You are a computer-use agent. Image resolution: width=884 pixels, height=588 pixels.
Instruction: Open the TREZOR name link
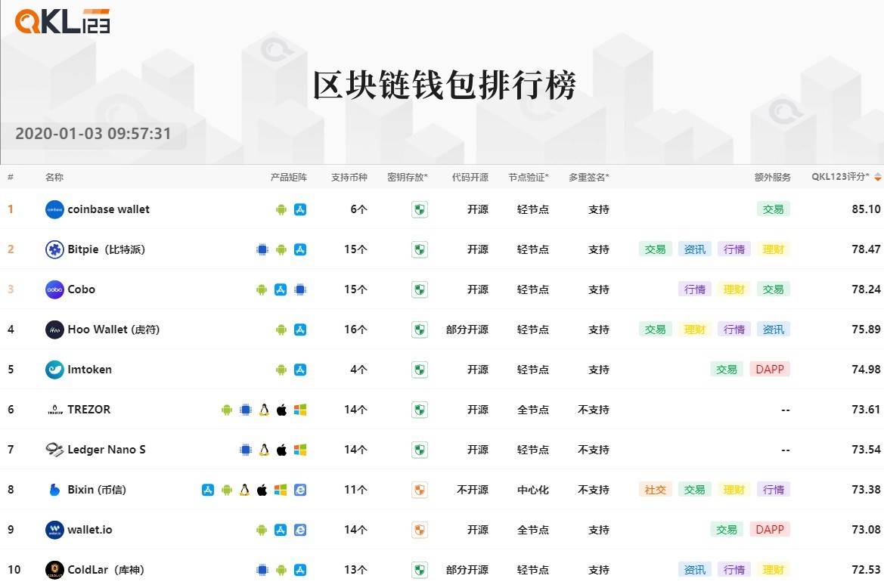coord(89,409)
